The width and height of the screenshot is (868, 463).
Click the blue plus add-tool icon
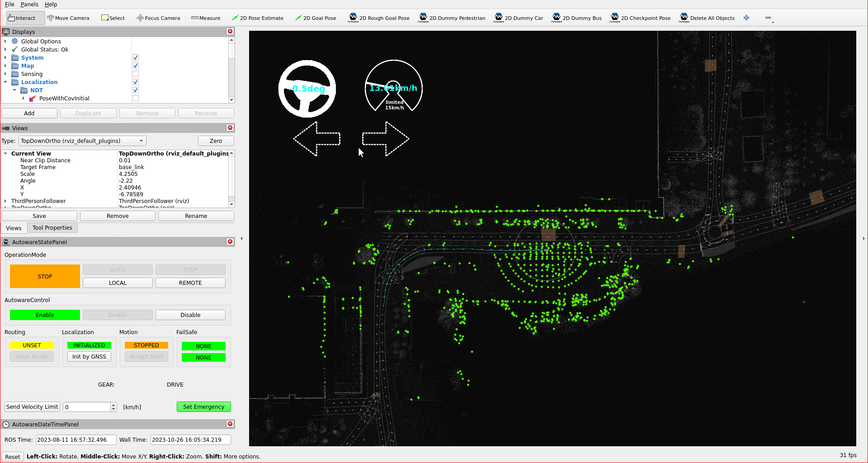point(746,18)
